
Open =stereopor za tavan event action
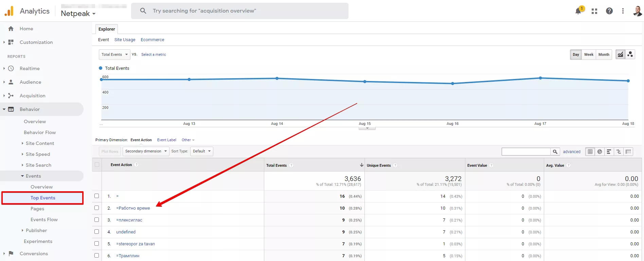136,244
